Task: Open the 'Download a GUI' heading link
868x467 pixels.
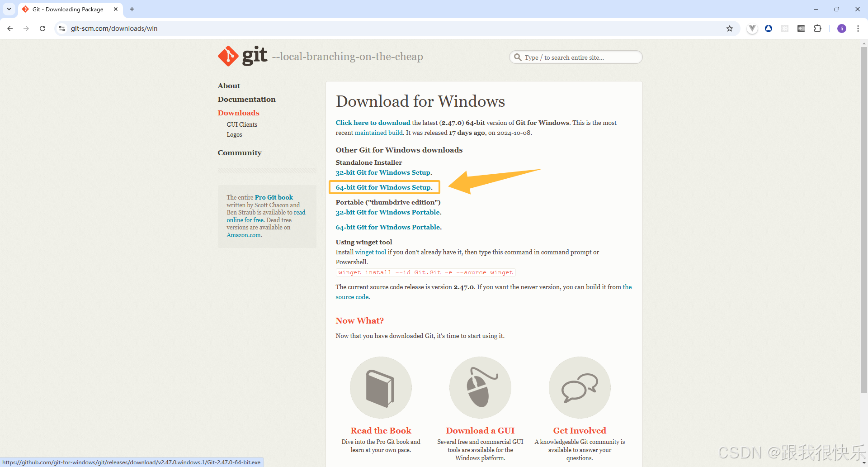Action: click(480, 431)
